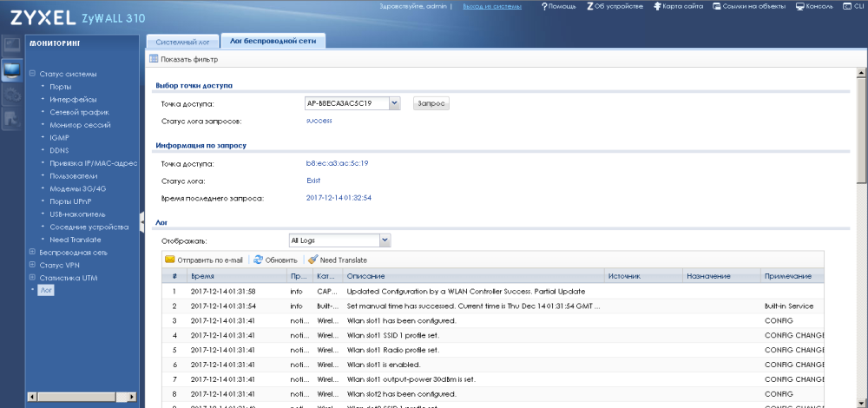Image resolution: width=868 pixels, height=408 pixels.
Task: Expand the Беспроводная сеть tree node
Action: pyautogui.click(x=32, y=253)
